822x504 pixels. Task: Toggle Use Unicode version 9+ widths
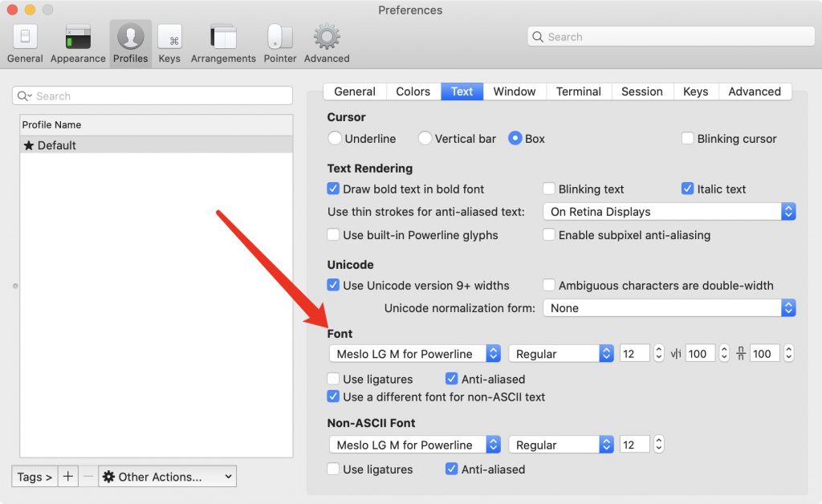[x=333, y=285]
